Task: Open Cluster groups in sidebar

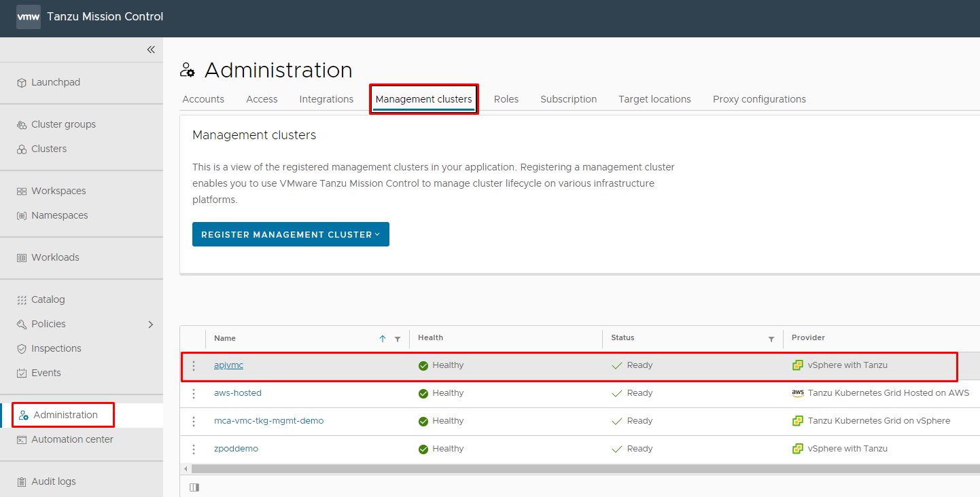Action: (x=63, y=125)
